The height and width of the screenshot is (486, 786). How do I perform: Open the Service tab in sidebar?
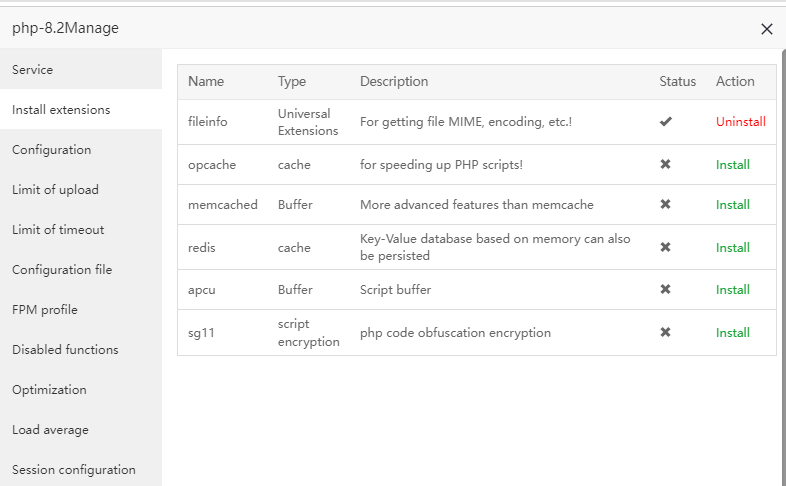tap(33, 70)
